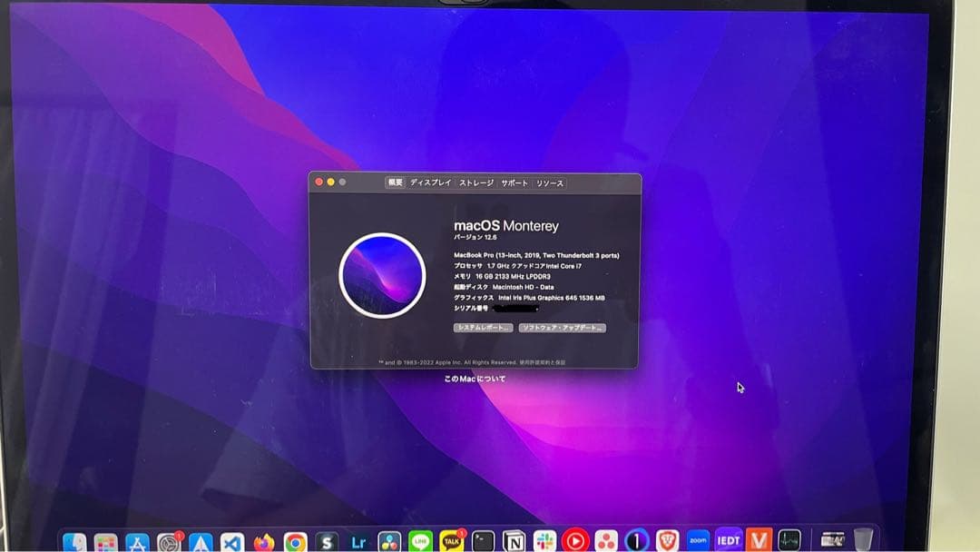The image size is (980, 552).
Task: Launch the App Store from the Dock
Action: point(138,537)
